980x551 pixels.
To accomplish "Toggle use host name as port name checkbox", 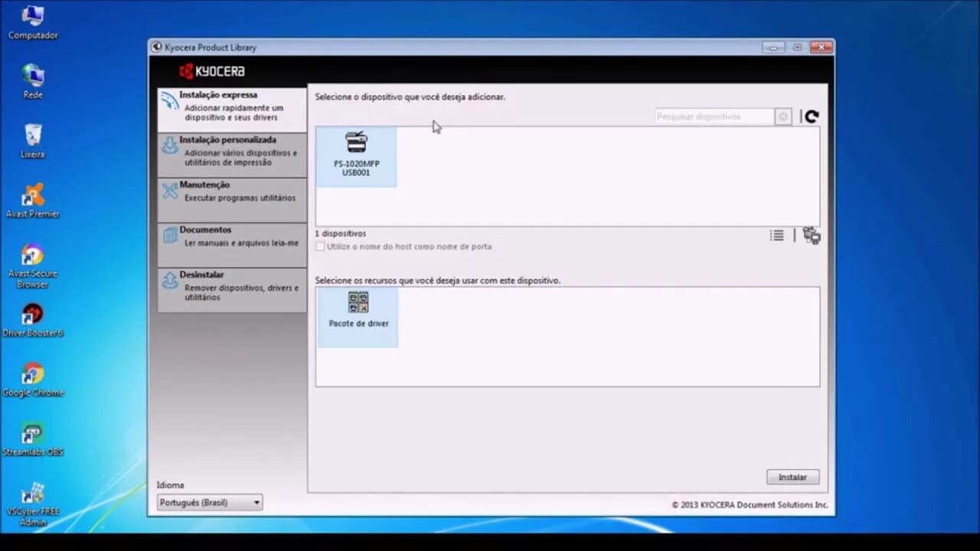I will pyautogui.click(x=320, y=246).
